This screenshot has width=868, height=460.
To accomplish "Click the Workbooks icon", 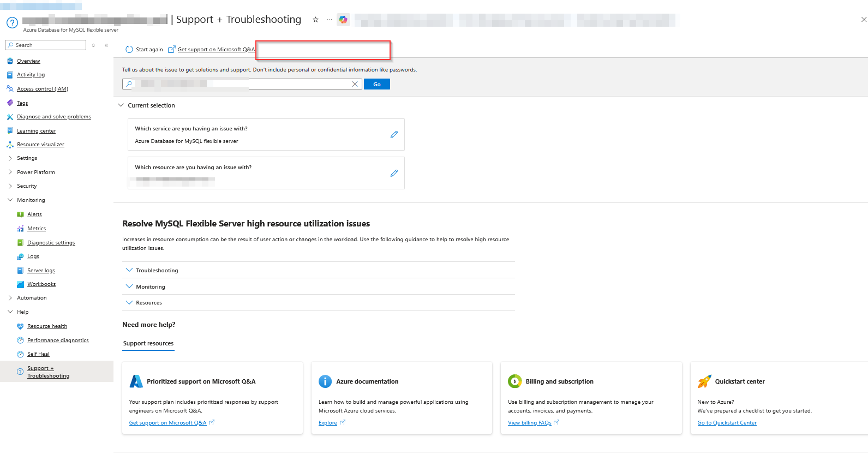I will 20,284.
